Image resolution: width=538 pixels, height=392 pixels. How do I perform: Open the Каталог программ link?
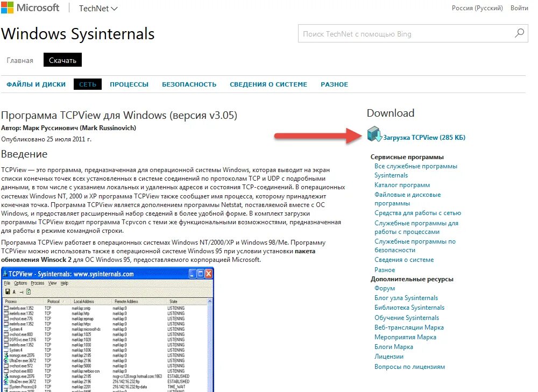tap(402, 185)
